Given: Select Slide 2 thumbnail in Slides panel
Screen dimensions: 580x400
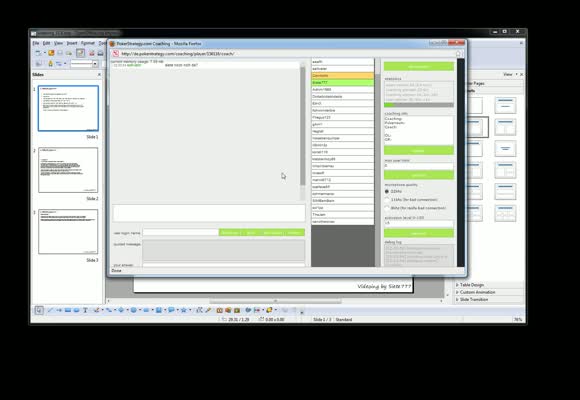Looking at the screenshot, I should coord(68,170).
